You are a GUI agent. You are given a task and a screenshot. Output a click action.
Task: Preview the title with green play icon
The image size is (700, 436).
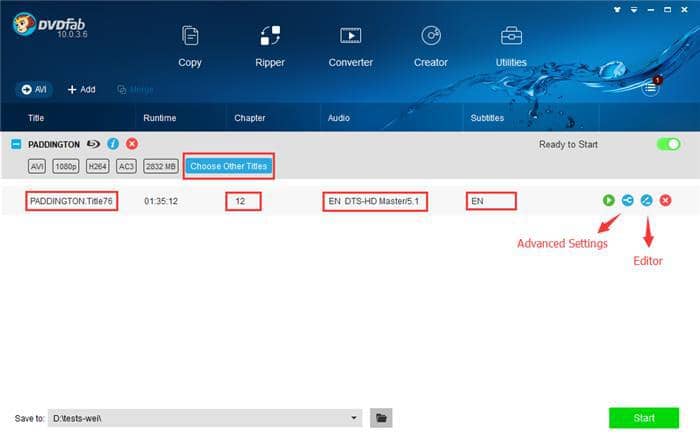608,200
